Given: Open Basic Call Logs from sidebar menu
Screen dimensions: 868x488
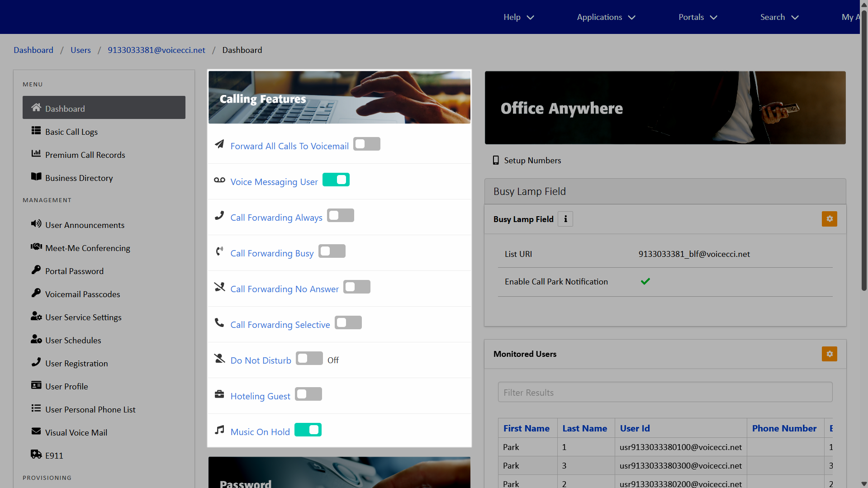Looking at the screenshot, I should (71, 132).
